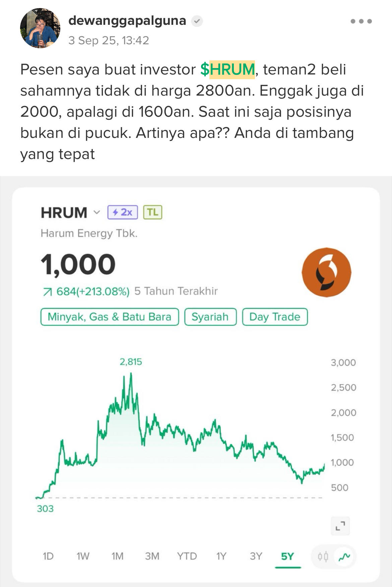Switch to line chart view
The height and width of the screenshot is (587, 392).
pyautogui.click(x=344, y=557)
